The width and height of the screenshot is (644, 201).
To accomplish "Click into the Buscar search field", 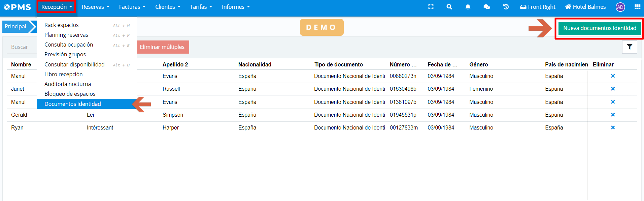I will pos(20,47).
